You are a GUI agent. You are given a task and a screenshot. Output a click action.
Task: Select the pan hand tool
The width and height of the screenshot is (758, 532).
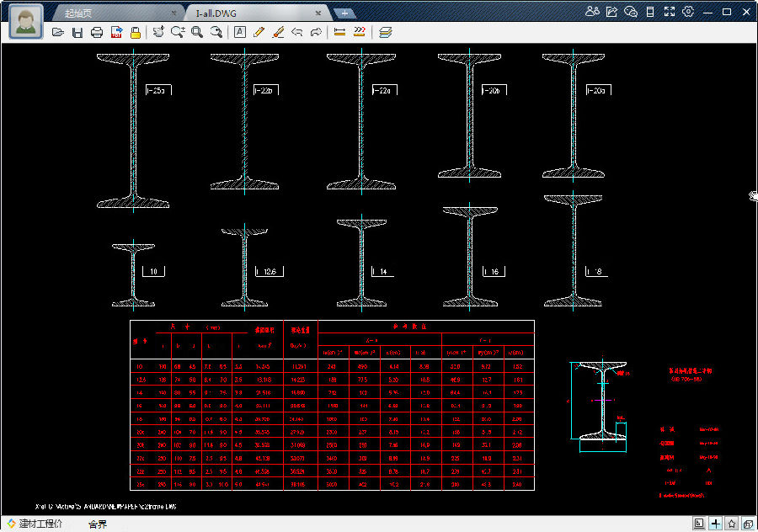tap(158, 32)
